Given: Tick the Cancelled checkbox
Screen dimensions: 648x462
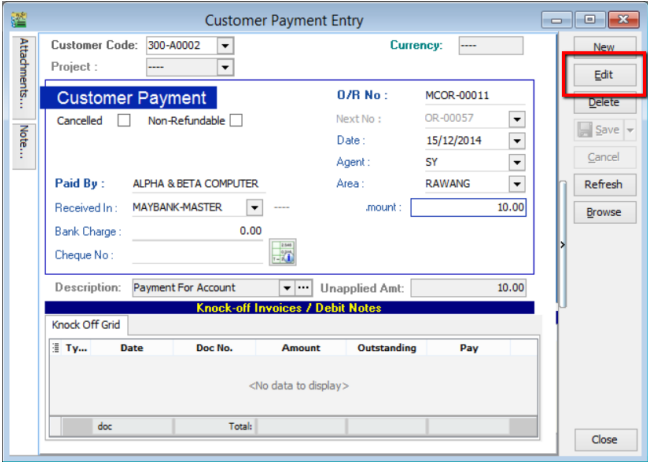Looking at the screenshot, I should point(124,121).
